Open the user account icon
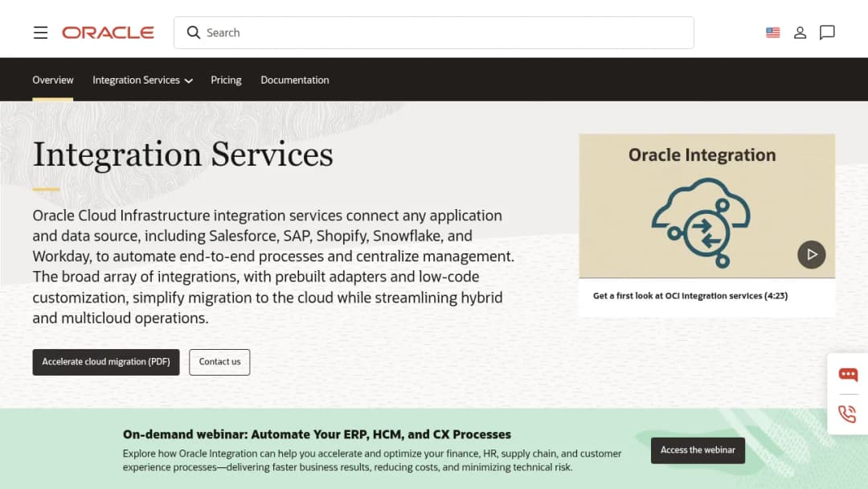This screenshot has height=489, width=868. click(x=800, y=33)
